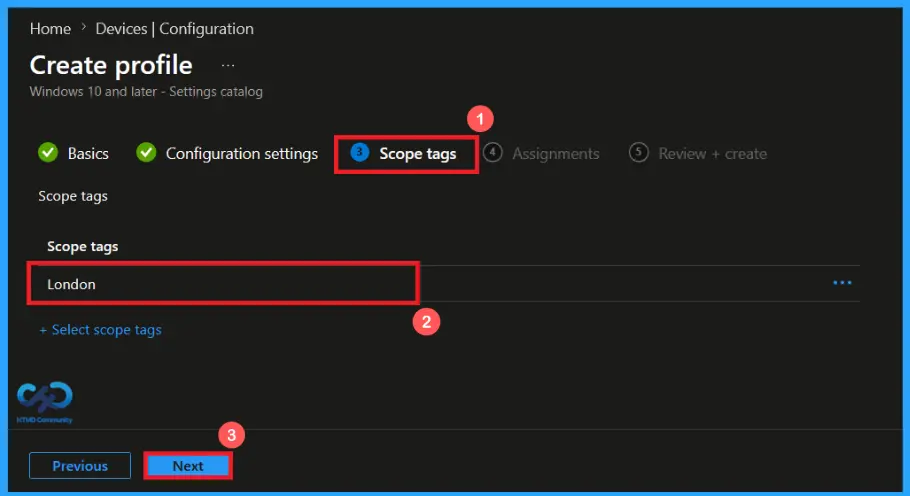Screen dimensions: 910x496
Task: Go to the Basics tab
Action: point(74,153)
